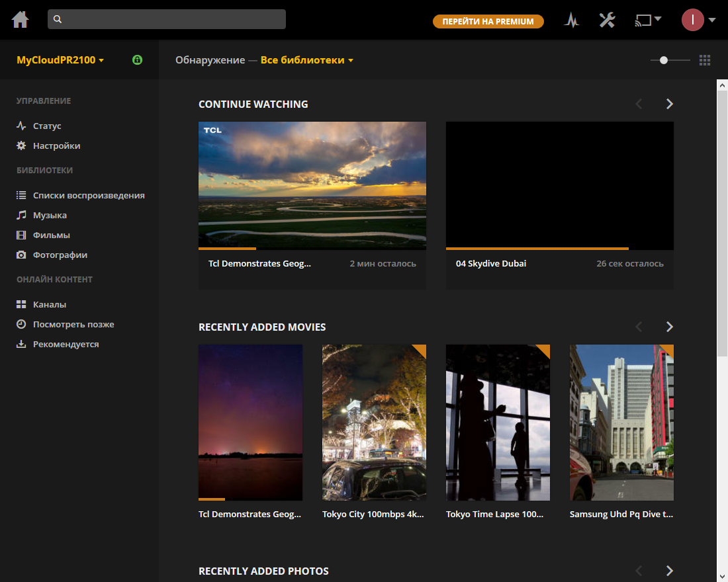Open the cast player dropdown
Screen dimensions: 728x582
coord(648,20)
